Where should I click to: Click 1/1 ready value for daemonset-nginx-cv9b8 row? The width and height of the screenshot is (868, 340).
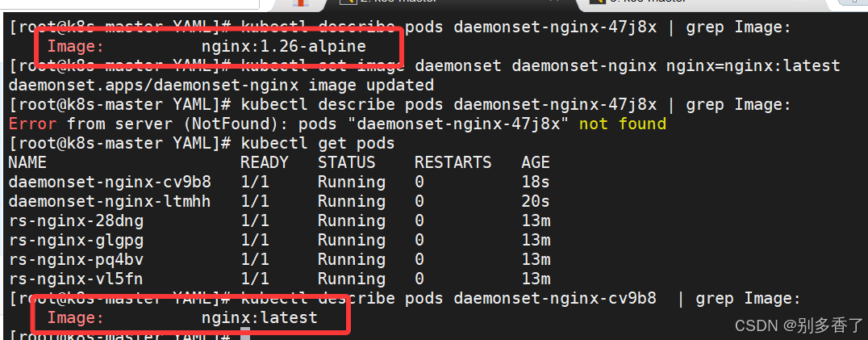[255, 183]
